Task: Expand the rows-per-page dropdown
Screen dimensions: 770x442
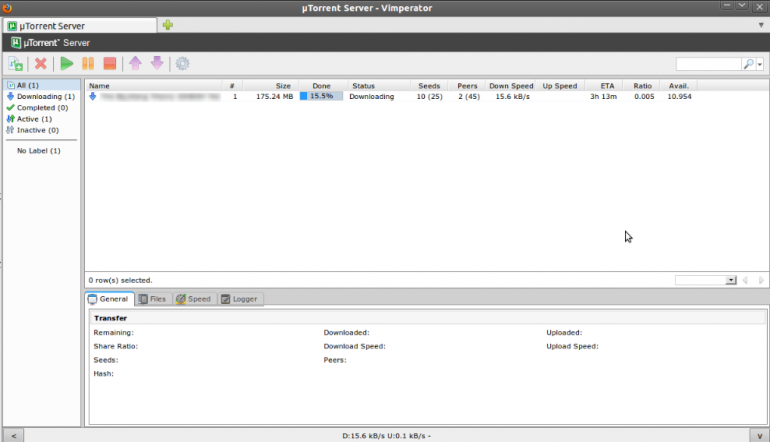Action: [x=731, y=281]
